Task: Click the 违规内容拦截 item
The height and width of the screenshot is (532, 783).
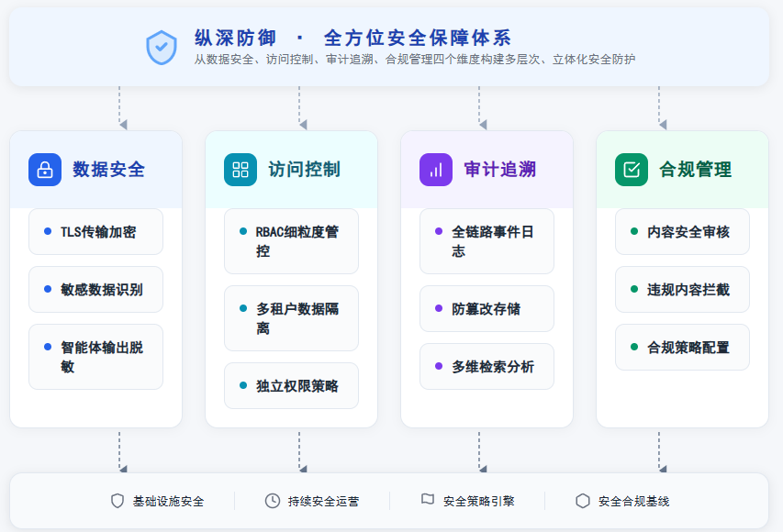Action: tap(682, 290)
